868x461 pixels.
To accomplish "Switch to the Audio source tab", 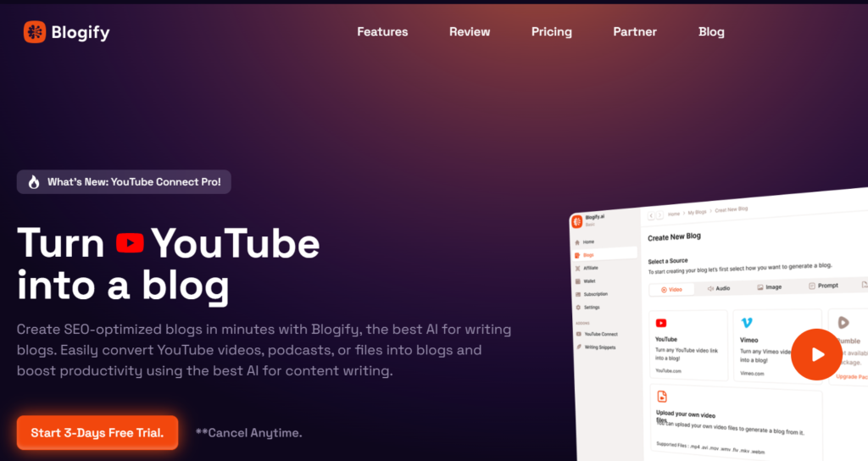I will coord(719,288).
